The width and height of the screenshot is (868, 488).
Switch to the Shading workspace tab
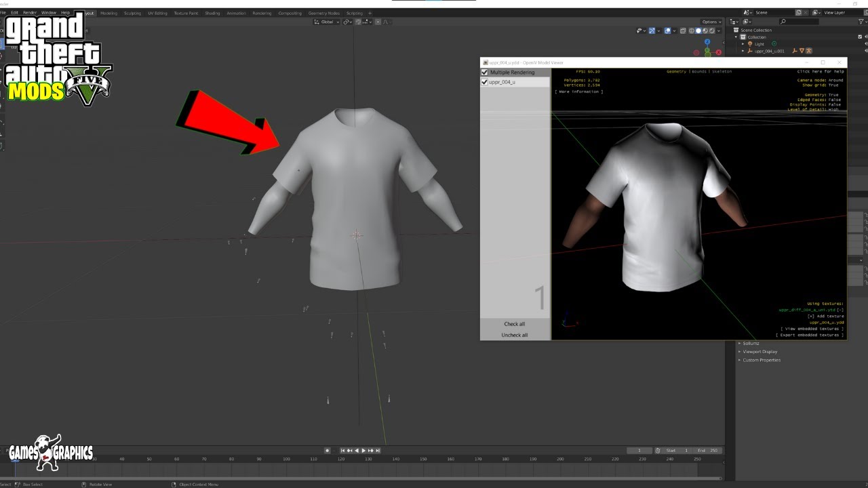point(212,13)
